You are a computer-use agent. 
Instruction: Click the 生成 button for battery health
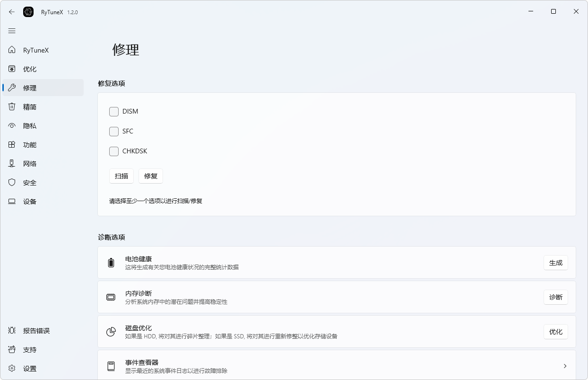point(556,263)
